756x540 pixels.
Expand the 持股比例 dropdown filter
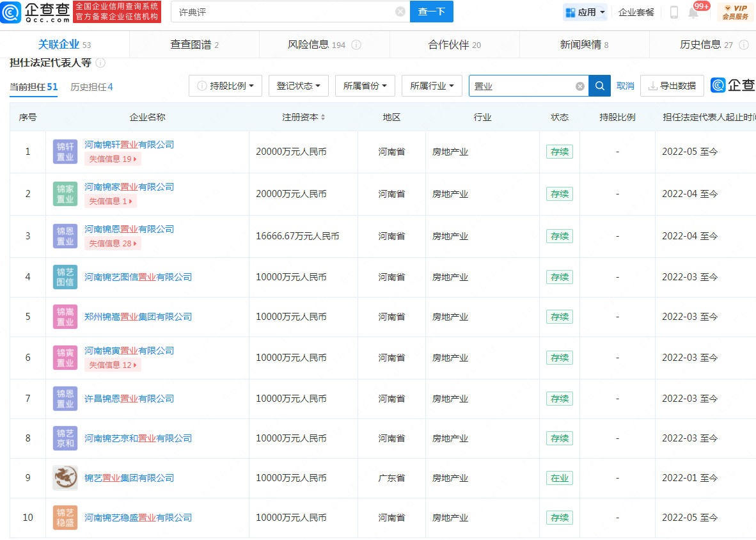226,86
